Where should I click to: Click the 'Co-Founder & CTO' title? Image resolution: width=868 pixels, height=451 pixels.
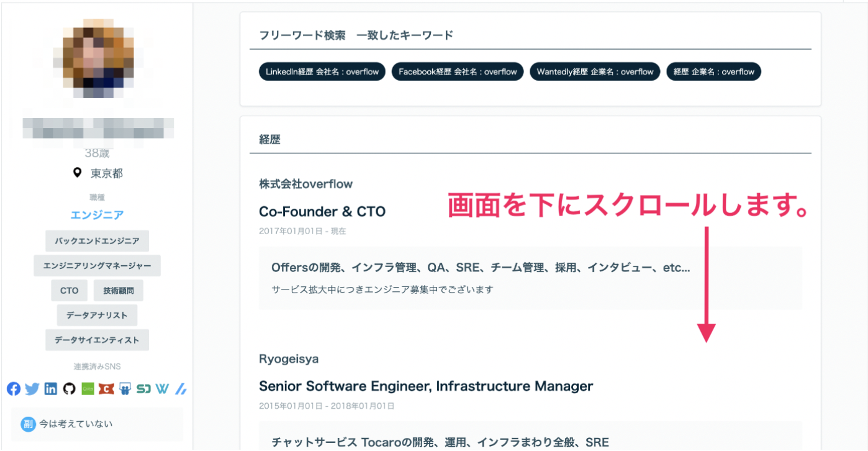pos(322,212)
